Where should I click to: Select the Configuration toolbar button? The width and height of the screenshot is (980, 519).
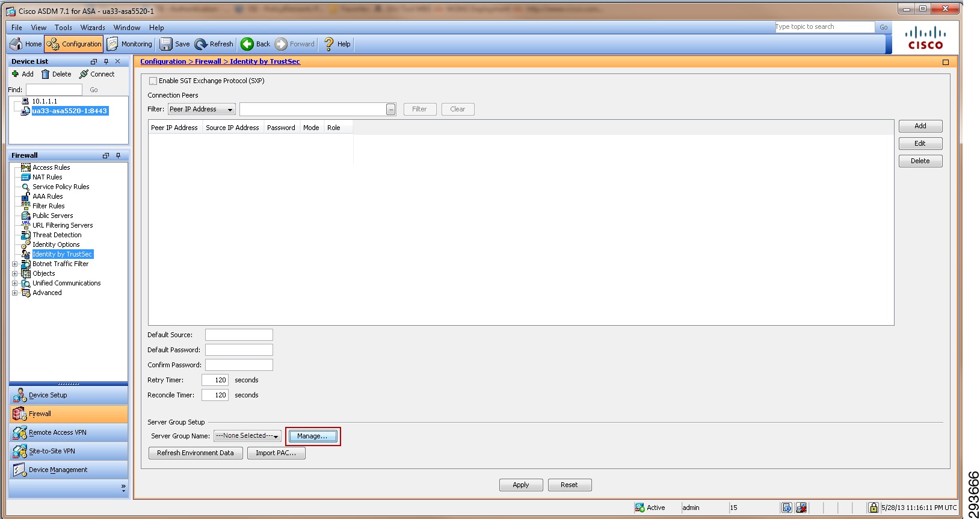(75, 44)
